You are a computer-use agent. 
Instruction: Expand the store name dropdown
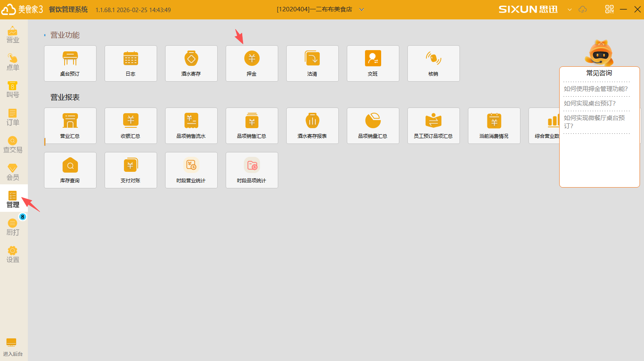click(x=362, y=10)
